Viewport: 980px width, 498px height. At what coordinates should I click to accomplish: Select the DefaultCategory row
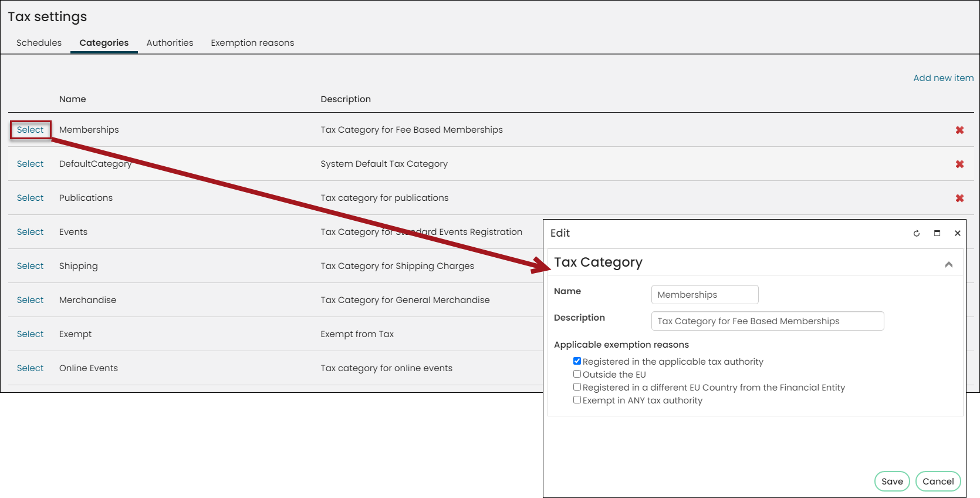click(x=30, y=164)
